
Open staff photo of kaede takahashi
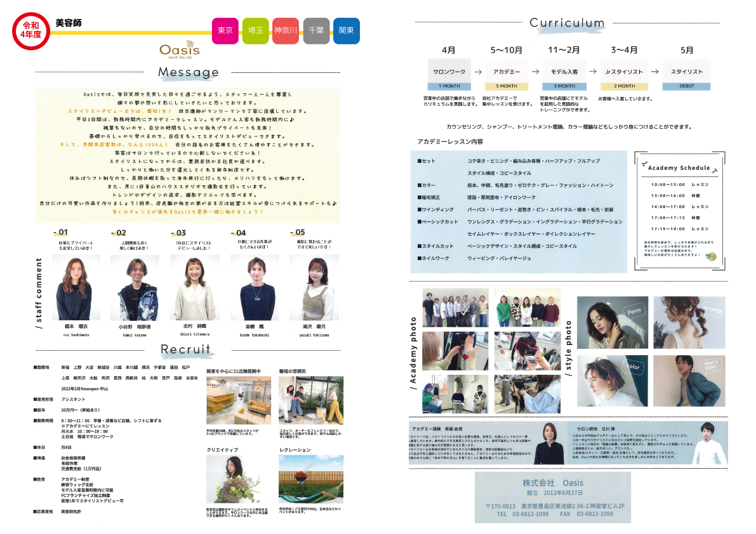click(255, 287)
